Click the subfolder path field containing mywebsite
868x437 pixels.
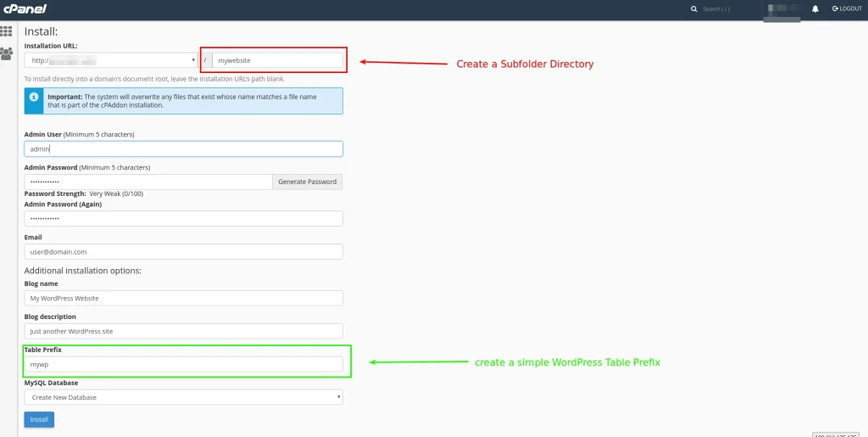coord(277,60)
